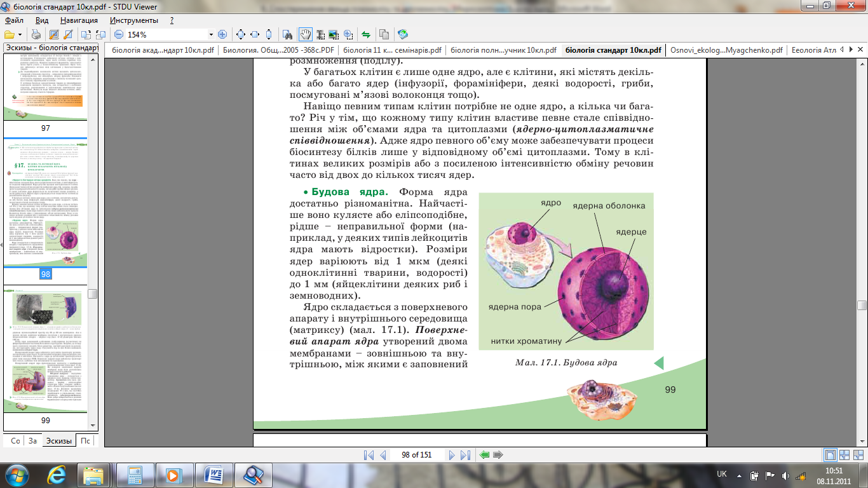
Task: Select the image selection tool
Action: tap(334, 34)
